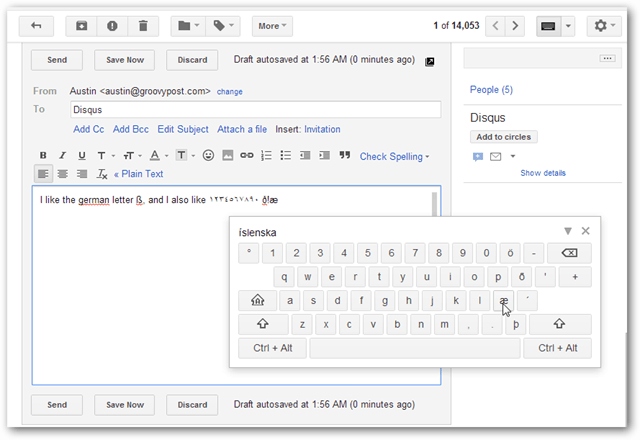Close the íslenska virtual keyboard

586,231
